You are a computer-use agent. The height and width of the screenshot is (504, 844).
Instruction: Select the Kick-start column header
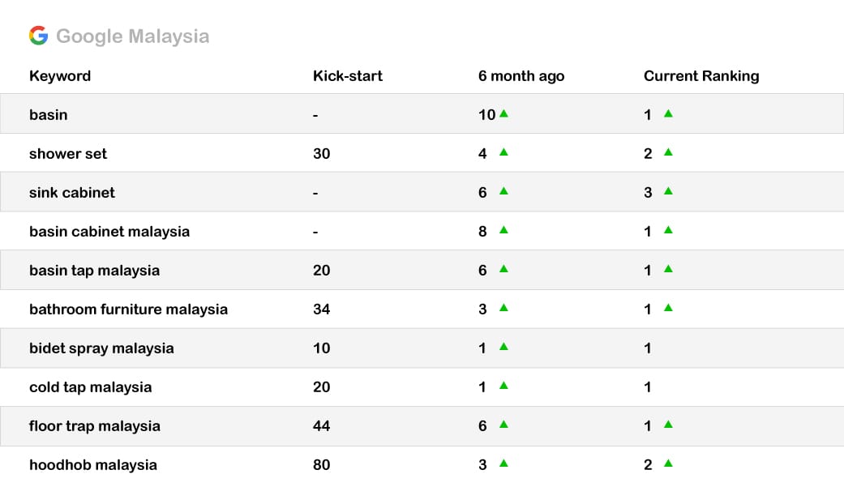(348, 76)
